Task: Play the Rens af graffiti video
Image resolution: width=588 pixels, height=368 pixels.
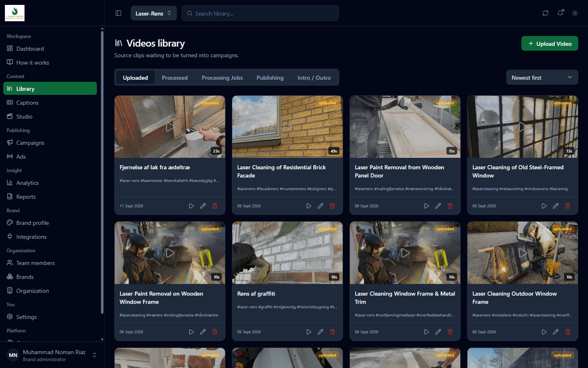Action: (x=309, y=332)
